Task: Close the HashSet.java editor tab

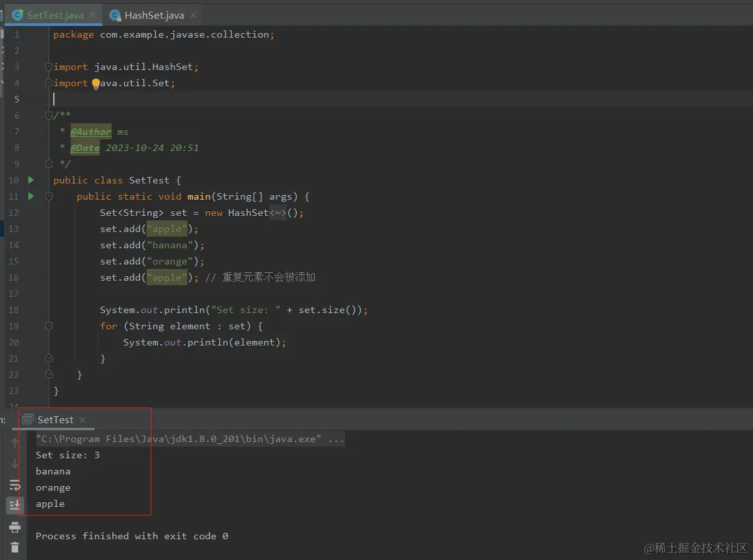Action: click(x=193, y=16)
